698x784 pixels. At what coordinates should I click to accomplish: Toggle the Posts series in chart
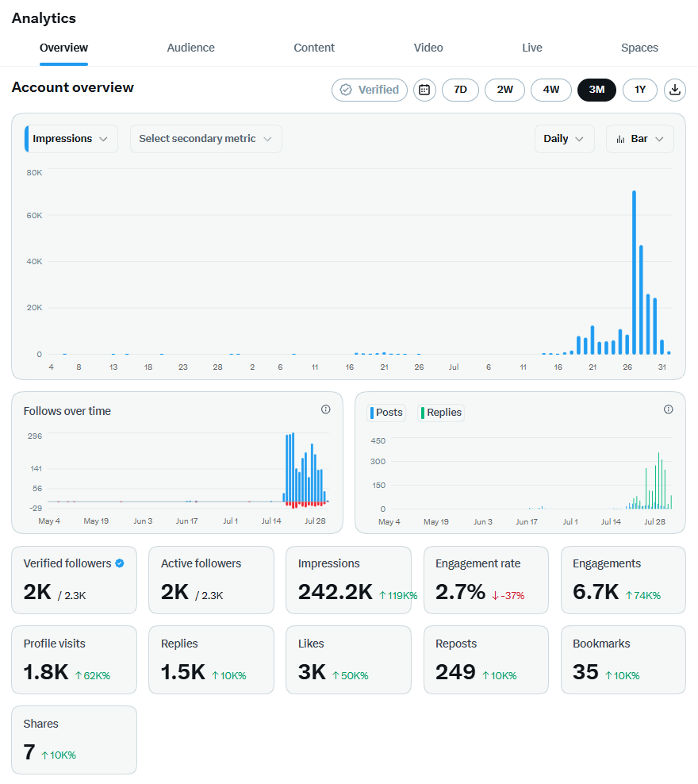point(386,413)
